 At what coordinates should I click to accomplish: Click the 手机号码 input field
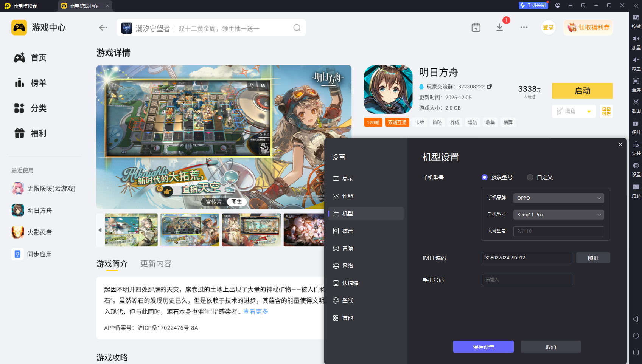click(x=526, y=279)
